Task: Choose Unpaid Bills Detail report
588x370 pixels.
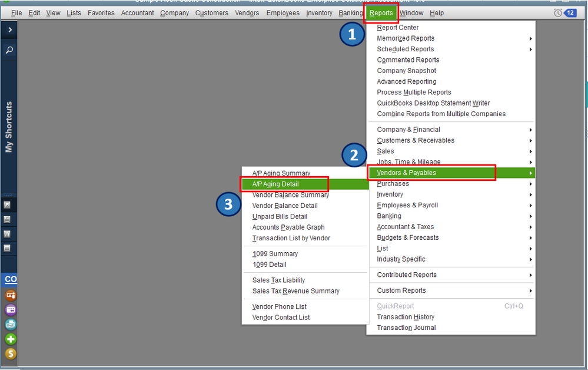Action: tap(305, 217)
